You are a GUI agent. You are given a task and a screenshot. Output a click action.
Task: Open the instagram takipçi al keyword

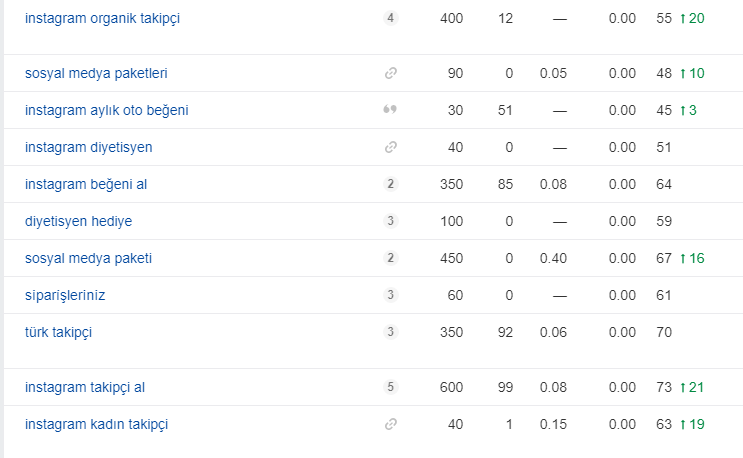point(85,387)
